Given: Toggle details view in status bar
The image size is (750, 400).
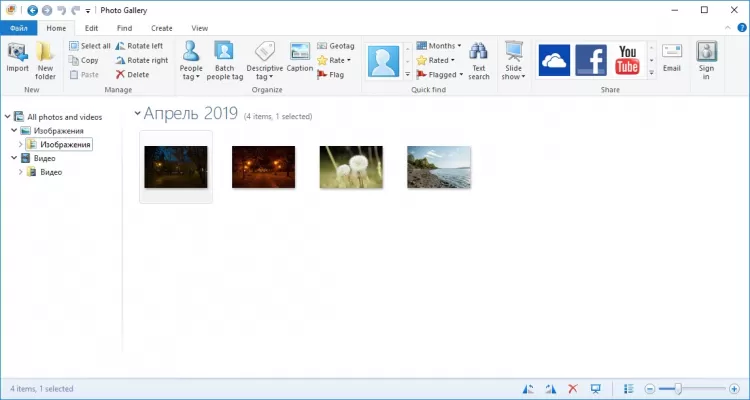Looking at the screenshot, I should coord(629,388).
